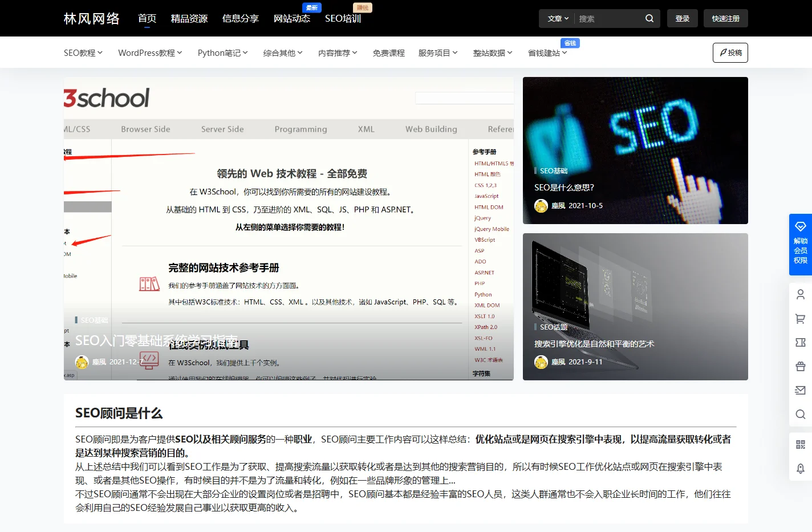This screenshot has height=532, width=812.
Task: Go to 首页 in top navigation
Action: click(147, 18)
